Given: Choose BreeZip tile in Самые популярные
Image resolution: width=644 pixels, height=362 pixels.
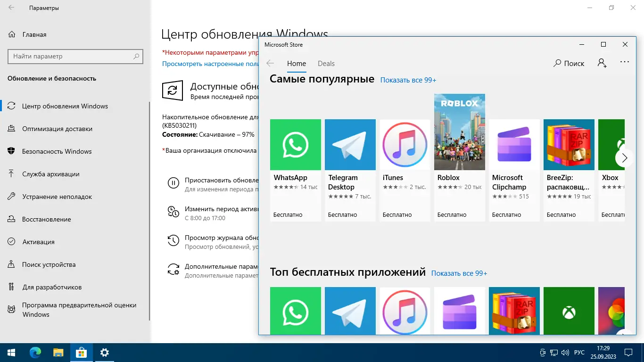Looking at the screenshot, I should (x=569, y=170).
